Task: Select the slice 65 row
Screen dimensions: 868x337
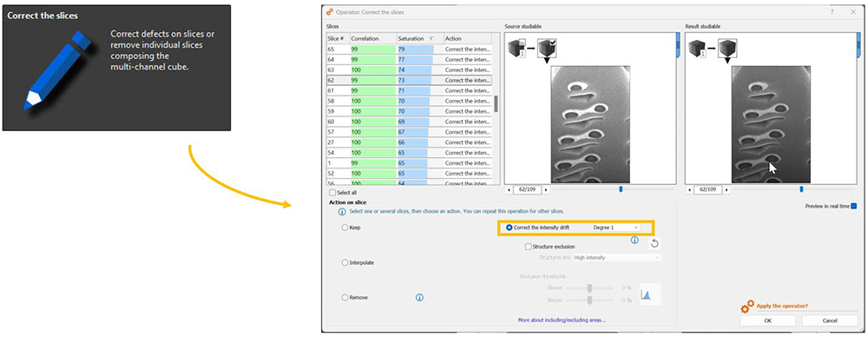Action: (x=409, y=50)
